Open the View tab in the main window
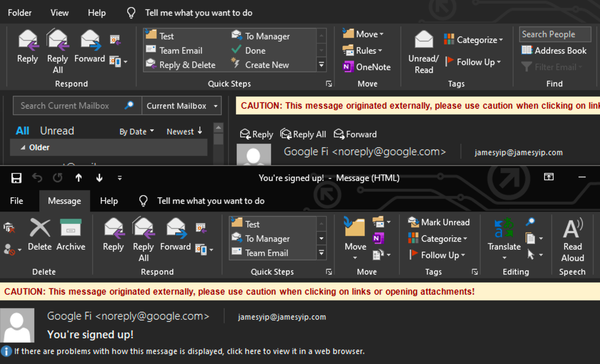The image size is (600, 364). coord(59,13)
